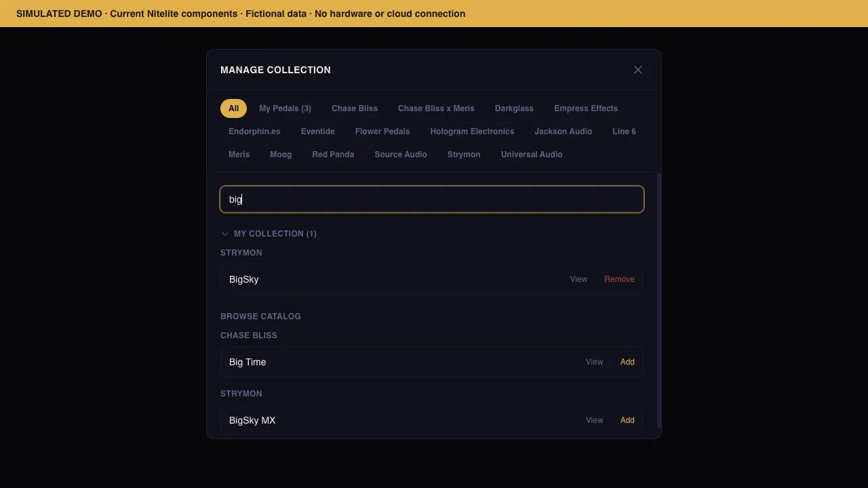Filter by Universal Audio brand
Image resolution: width=868 pixels, height=488 pixels.
532,155
